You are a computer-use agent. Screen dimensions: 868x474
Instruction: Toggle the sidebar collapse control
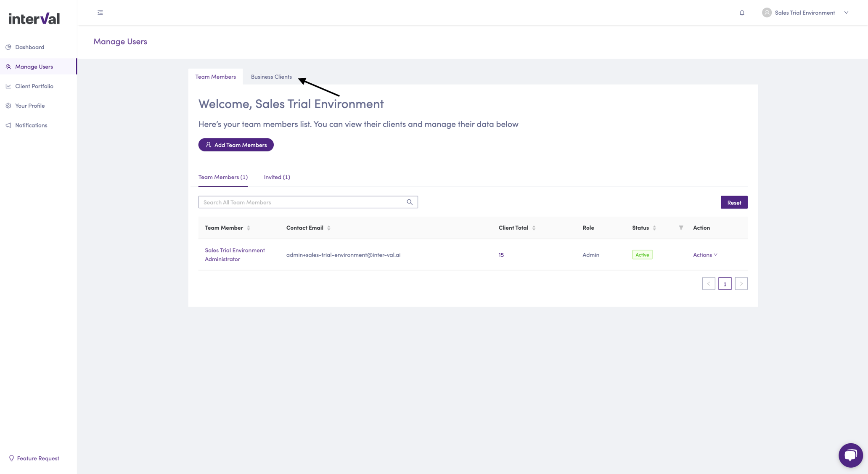coord(100,13)
